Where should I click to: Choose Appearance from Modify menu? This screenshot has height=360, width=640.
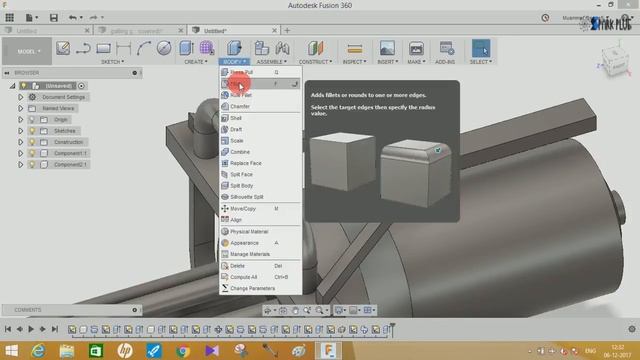tap(260, 243)
